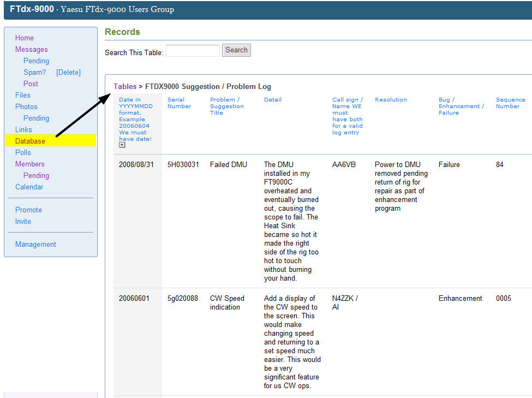
Task: Go to the Files section
Action: coord(23,95)
